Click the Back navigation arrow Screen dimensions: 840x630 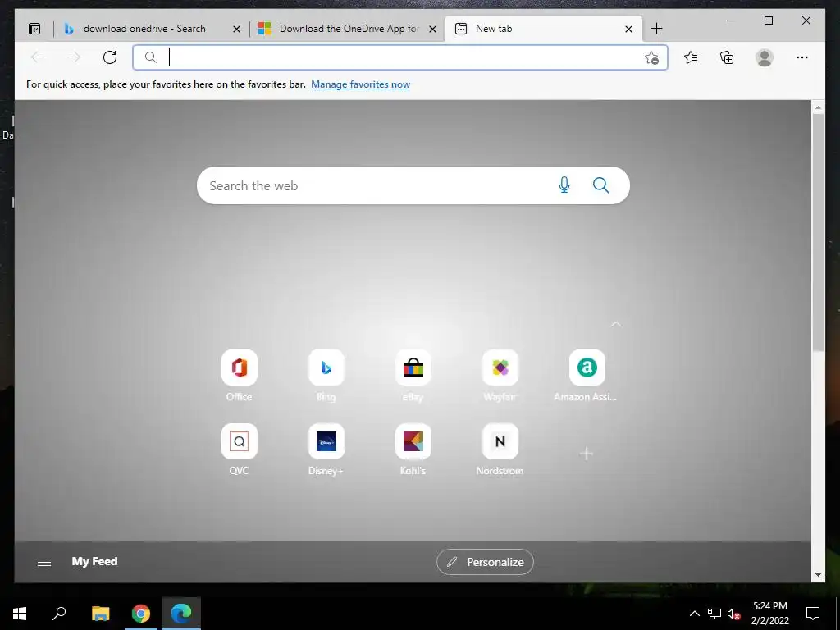(x=38, y=57)
